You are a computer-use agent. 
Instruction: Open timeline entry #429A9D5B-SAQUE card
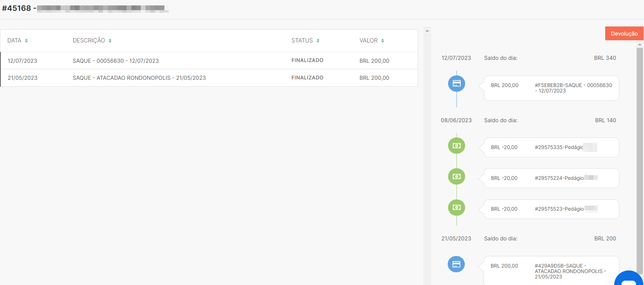click(551, 271)
